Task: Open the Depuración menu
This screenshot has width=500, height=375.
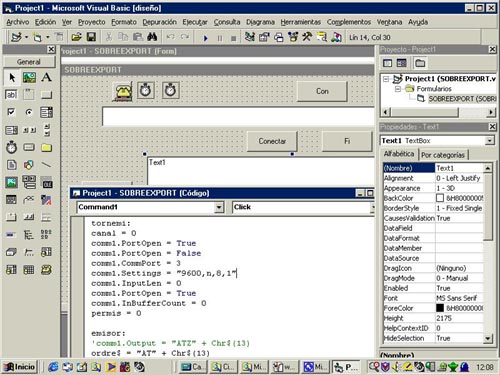Action: (x=159, y=22)
